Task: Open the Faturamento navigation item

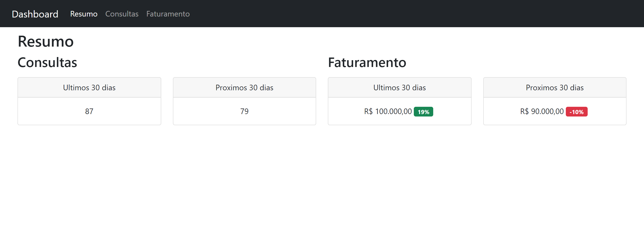Action: [x=168, y=14]
